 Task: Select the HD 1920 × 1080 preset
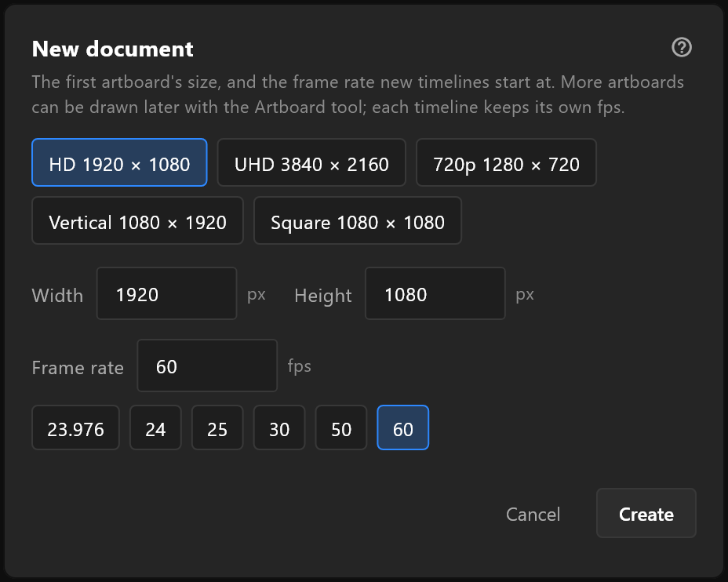tap(119, 162)
